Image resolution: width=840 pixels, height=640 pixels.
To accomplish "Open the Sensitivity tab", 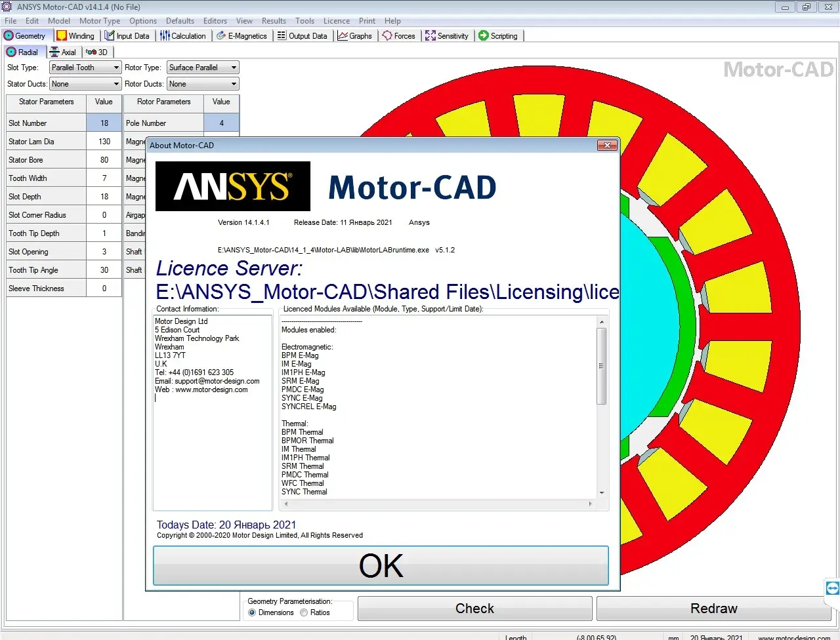I will (x=447, y=36).
